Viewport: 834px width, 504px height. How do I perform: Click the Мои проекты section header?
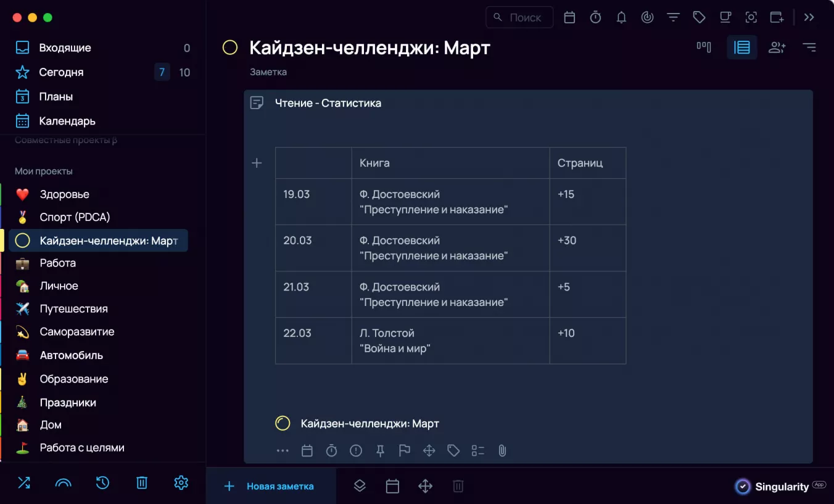pyautogui.click(x=44, y=171)
